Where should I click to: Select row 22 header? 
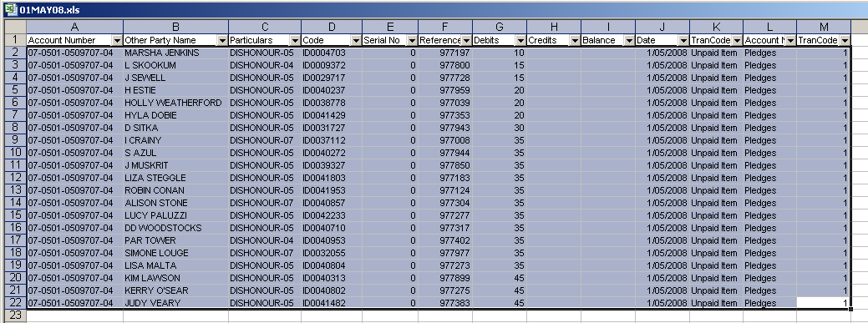pos(15,302)
